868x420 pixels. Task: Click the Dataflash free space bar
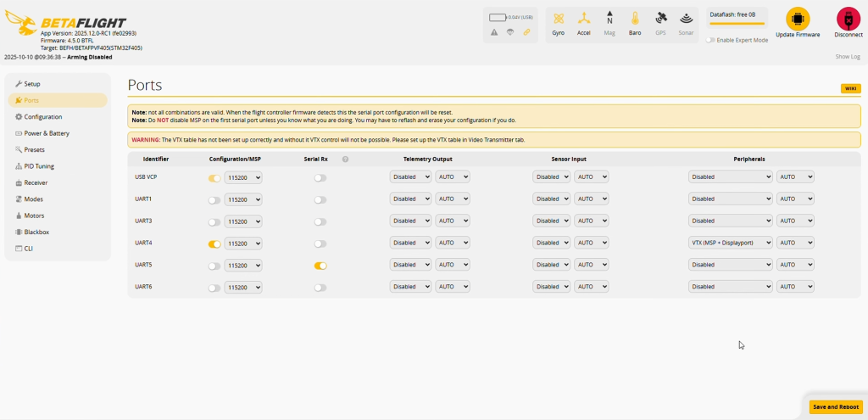point(737,24)
